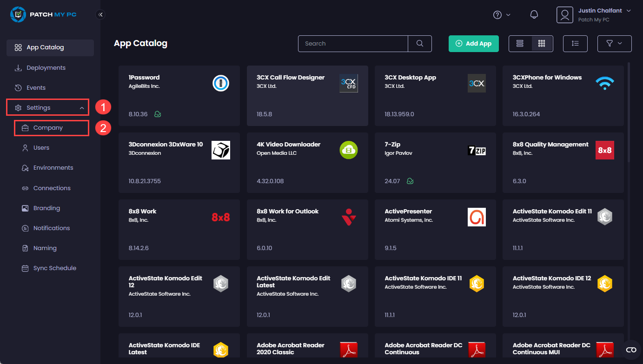Viewport: 643px width, 364px height.
Task: Click the notification bell icon
Action: click(x=534, y=14)
